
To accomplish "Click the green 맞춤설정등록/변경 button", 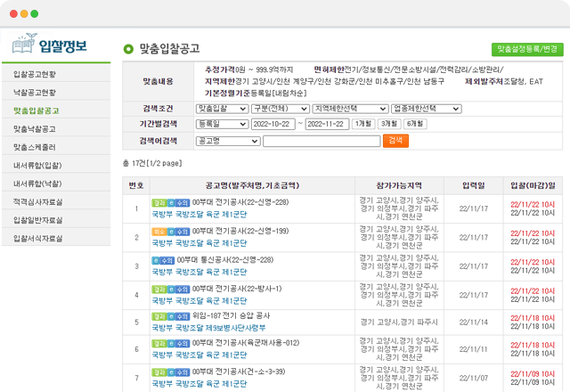I will tap(527, 49).
